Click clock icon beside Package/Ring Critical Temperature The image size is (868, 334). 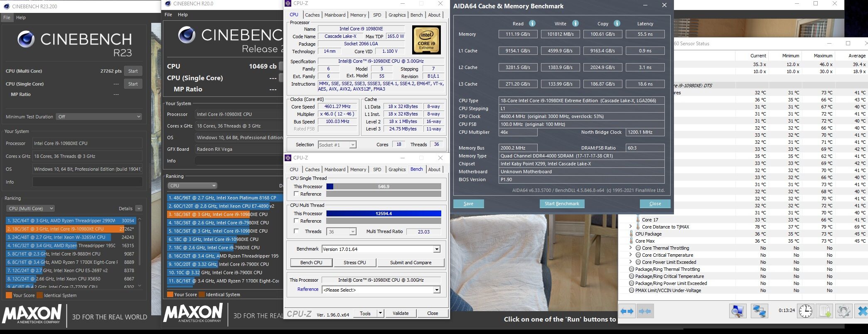pyautogui.click(x=632, y=276)
